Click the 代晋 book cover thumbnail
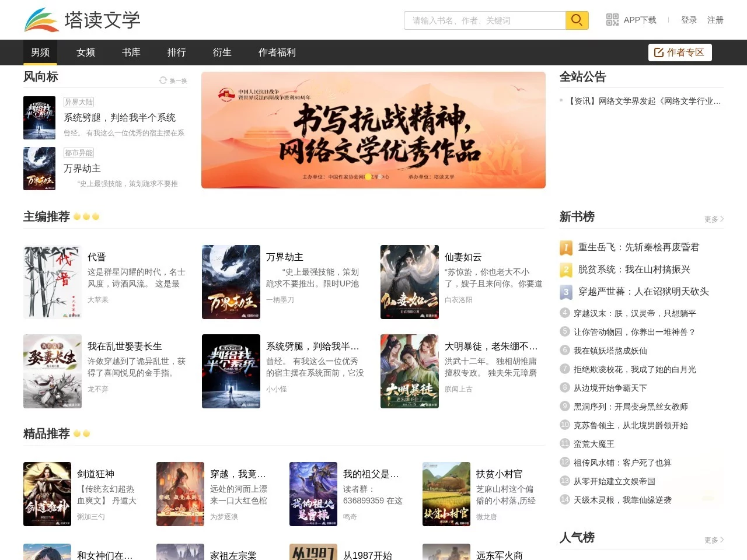Image resolution: width=747 pixels, height=560 pixels. (52, 282)
